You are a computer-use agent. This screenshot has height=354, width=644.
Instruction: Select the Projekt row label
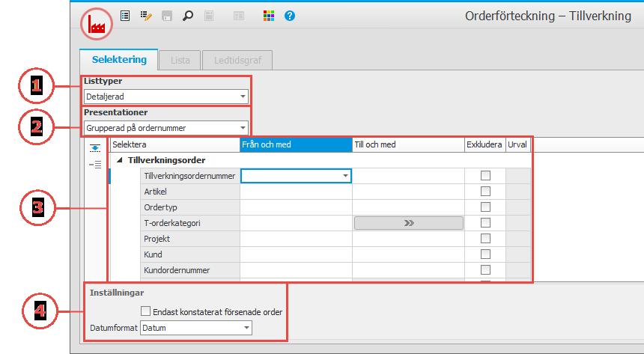pos(189,239)
